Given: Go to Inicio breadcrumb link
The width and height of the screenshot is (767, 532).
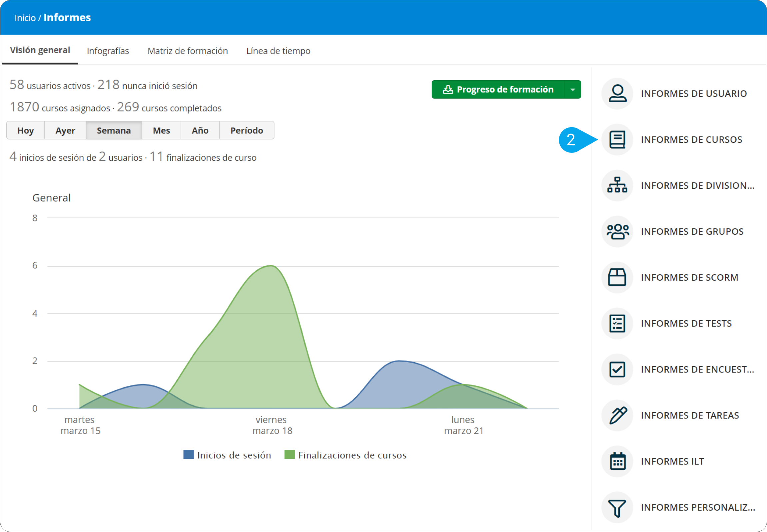Looking at the screenshot, I should [x=25, y=18].
